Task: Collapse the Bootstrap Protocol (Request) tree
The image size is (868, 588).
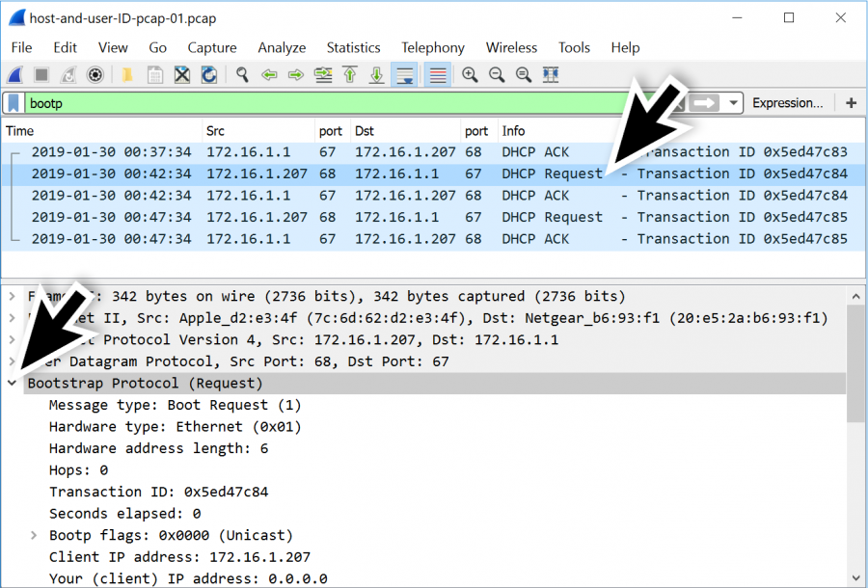Action: click(x=13, y=383)
